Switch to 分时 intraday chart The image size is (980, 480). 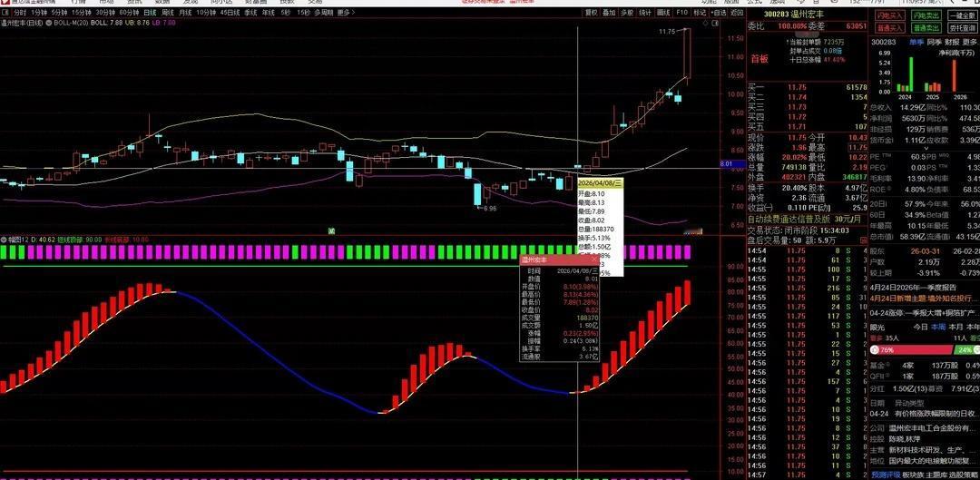point(21,12)
